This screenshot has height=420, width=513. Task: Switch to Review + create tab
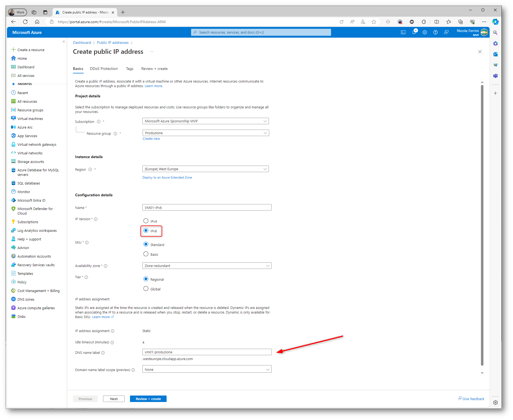(154, 69)
